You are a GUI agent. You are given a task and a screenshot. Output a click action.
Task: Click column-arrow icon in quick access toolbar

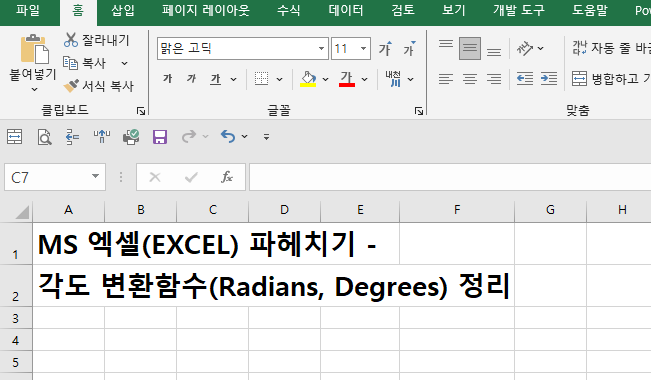102,137
